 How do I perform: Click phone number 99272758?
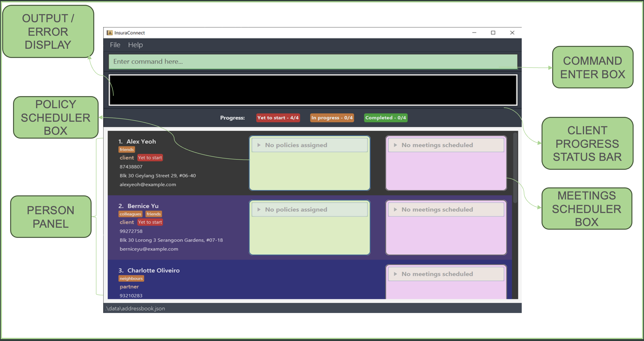pos(131,231)
